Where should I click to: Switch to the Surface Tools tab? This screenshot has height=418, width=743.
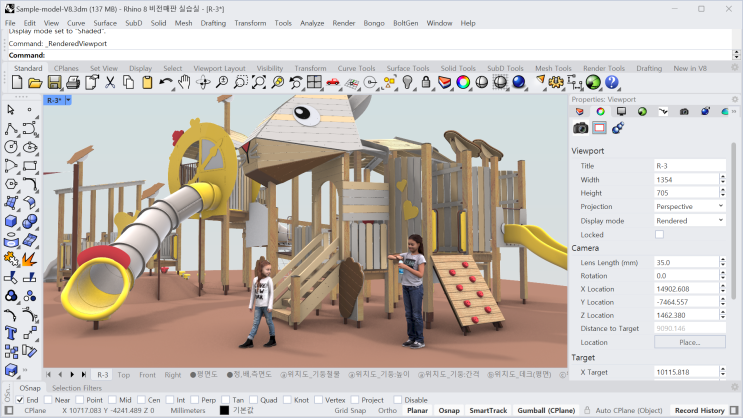pos(408,68)
